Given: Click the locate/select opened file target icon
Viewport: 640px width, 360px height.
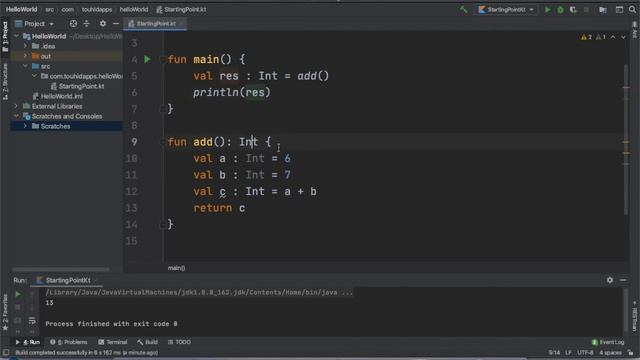Looking at the screenshot, I should click(73, 24).
